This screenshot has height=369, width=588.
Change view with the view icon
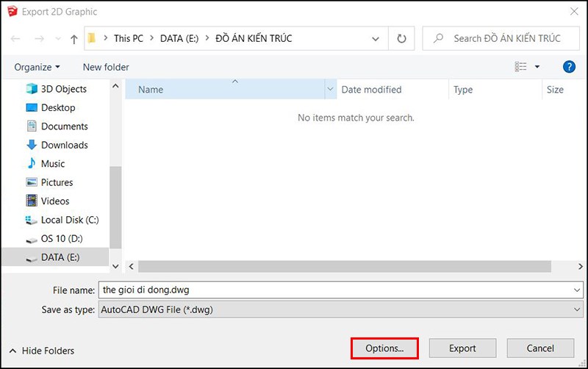[520, 67]
